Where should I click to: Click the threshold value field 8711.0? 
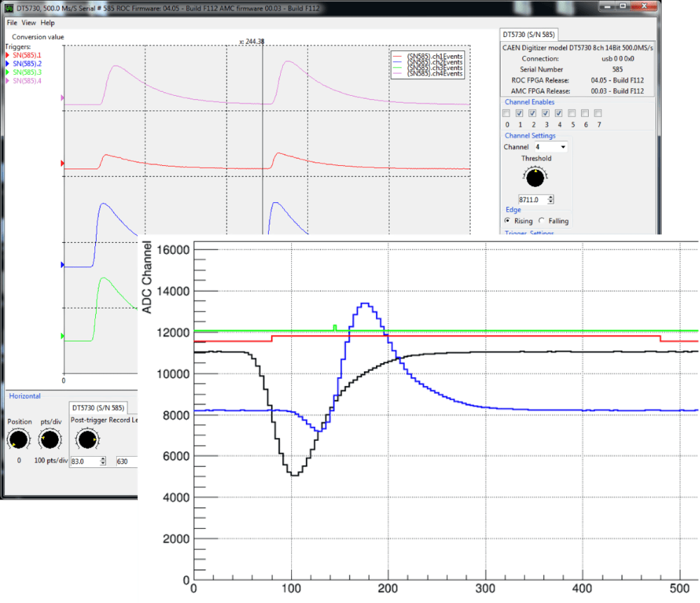point(533,200)
